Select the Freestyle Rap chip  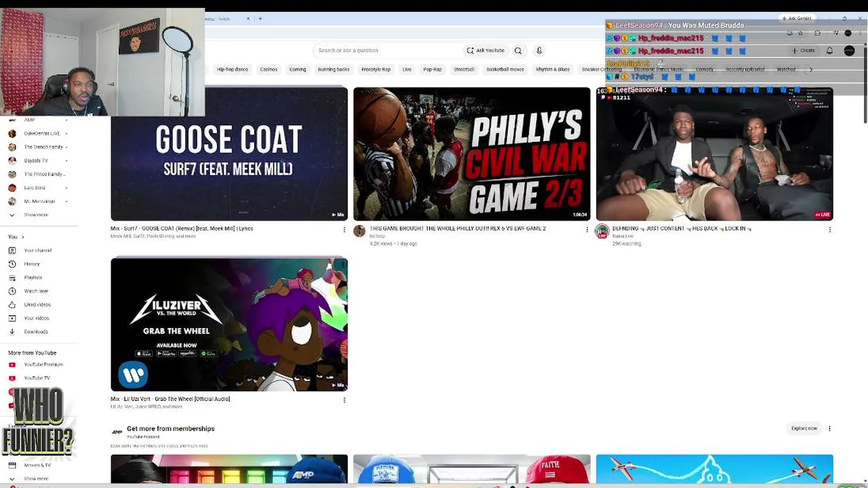pyautogui.click(x=376, y=69)
